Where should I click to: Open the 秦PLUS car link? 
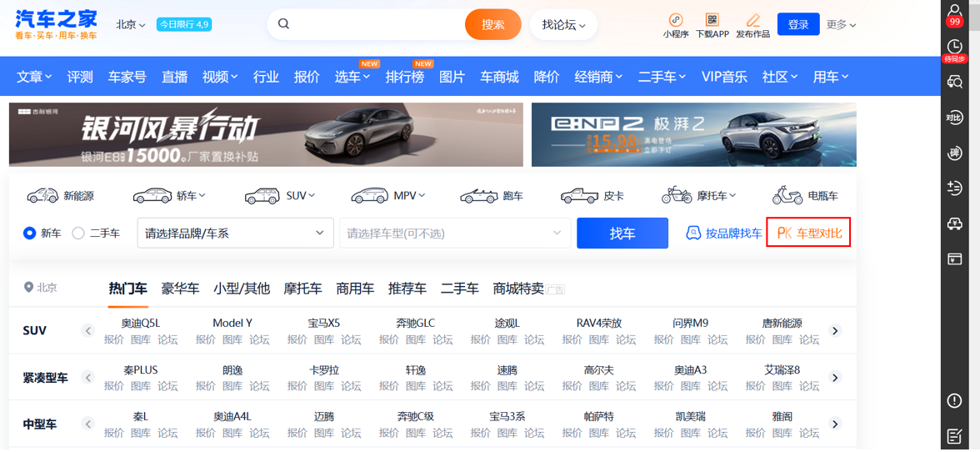pyautogui.click(x=141, y=369)
